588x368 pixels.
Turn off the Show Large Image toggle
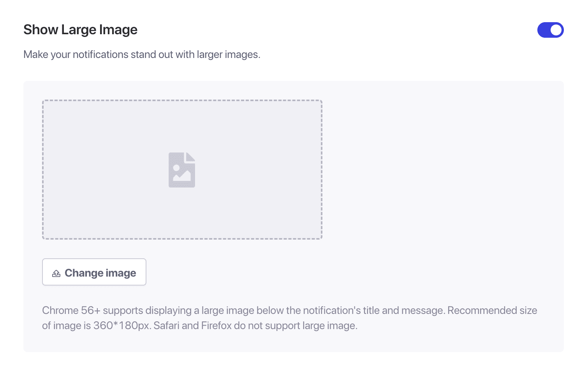pyautogui.click(x=550, y=30)
